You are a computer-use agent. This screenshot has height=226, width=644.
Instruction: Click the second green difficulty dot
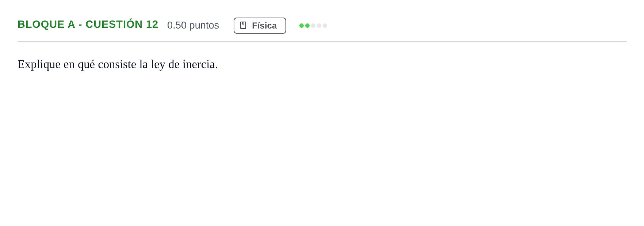[307, 26]
